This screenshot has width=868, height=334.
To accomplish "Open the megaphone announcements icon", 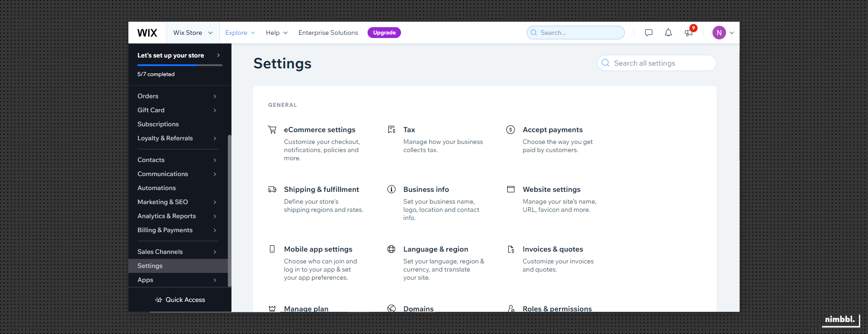I will click(x=689, y=33).
